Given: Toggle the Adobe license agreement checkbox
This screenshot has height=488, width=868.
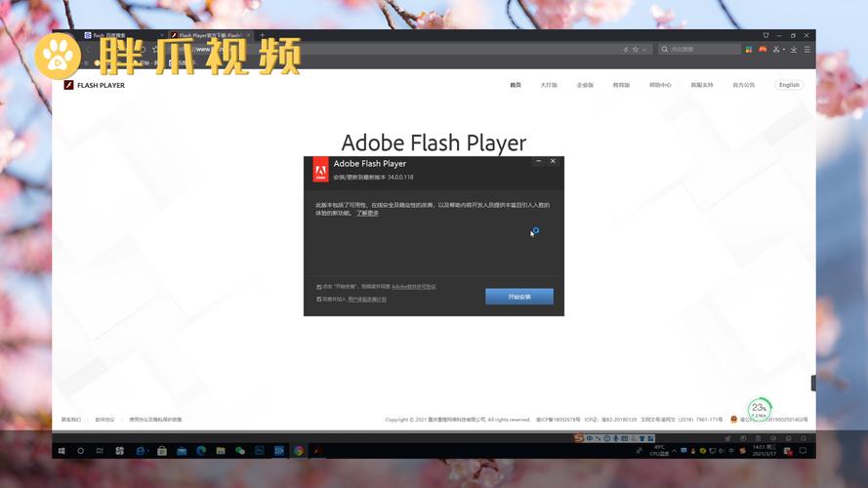Looking at the screenshot, I should pyautogui.click(x=319, y=287).
